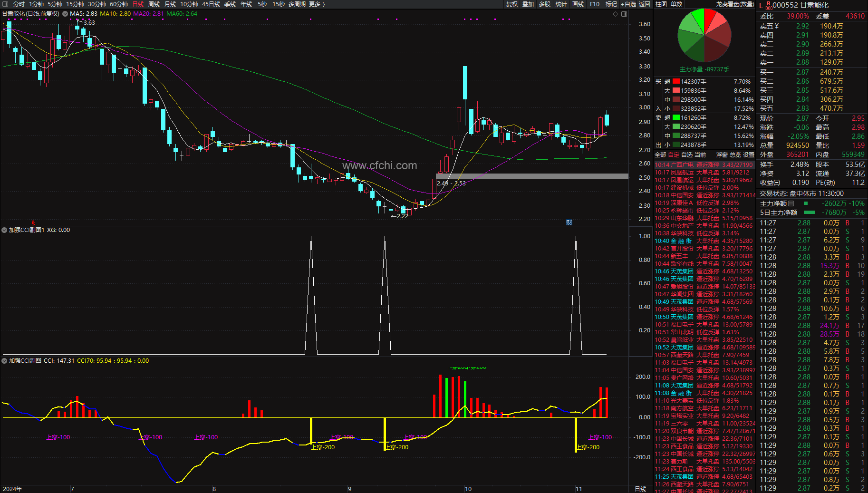Select the 自定 alerts filter
Screen dimensions: 868x493
tap(674, 155)
